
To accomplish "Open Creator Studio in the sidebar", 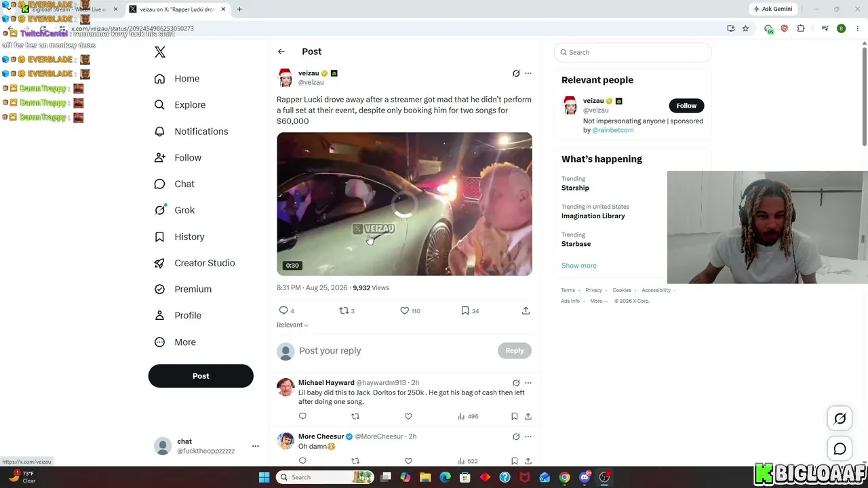I will 195,263.
